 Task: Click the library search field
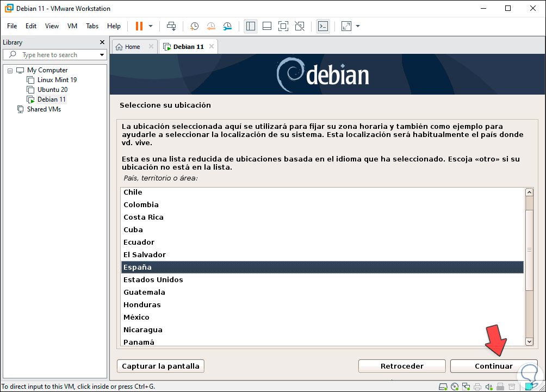pyautogui.click(x=54, y=55)
